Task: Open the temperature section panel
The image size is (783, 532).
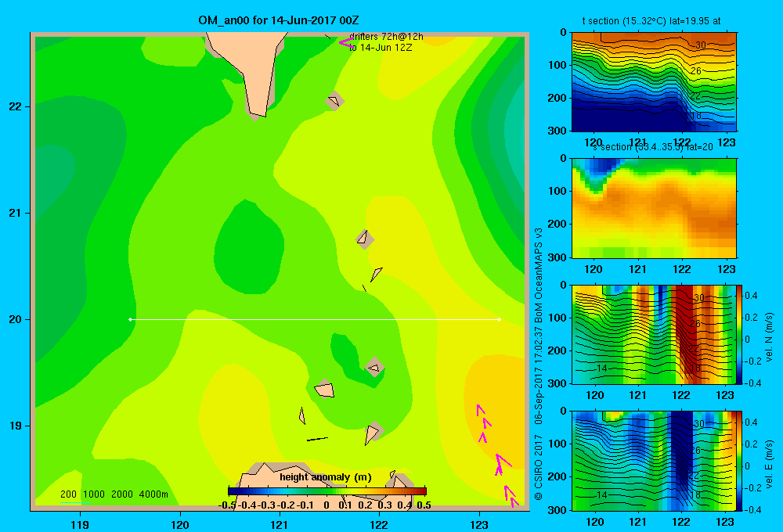Action: click(x=654, y=81)
